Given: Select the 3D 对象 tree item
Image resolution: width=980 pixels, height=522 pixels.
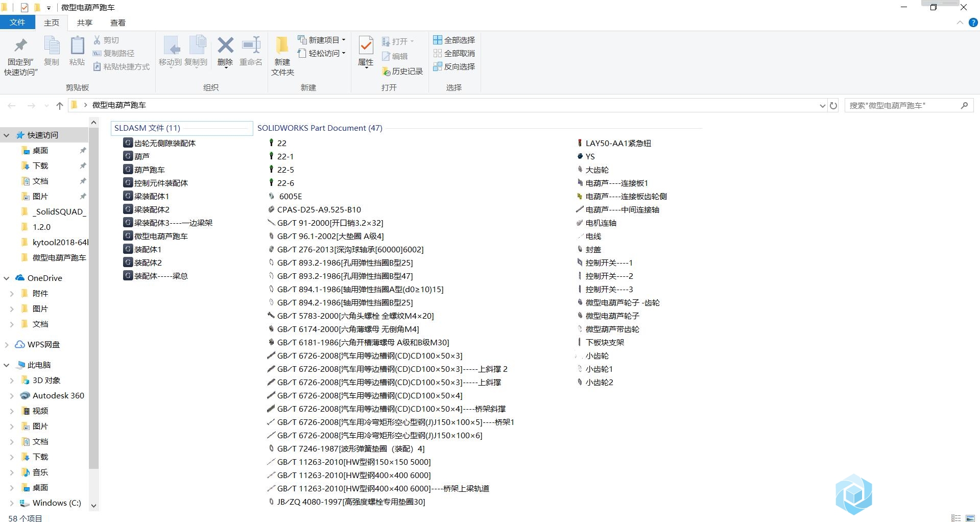Looking at the screenshot, I should point(46,381).
